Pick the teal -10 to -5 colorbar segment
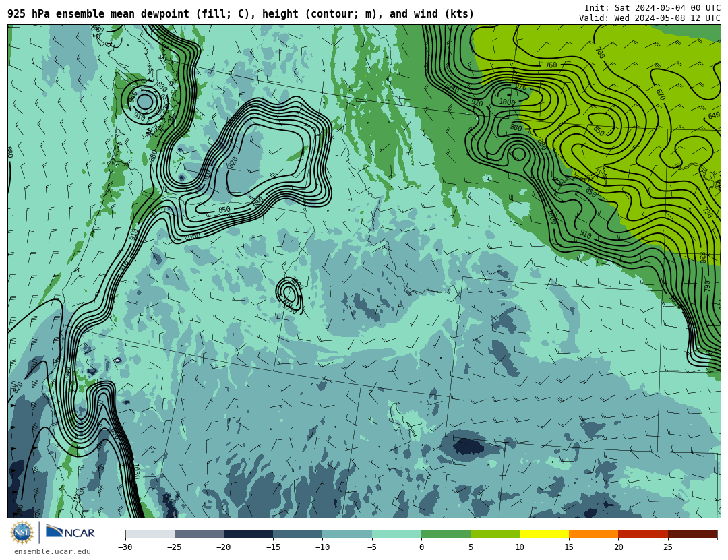 point(347,534)
